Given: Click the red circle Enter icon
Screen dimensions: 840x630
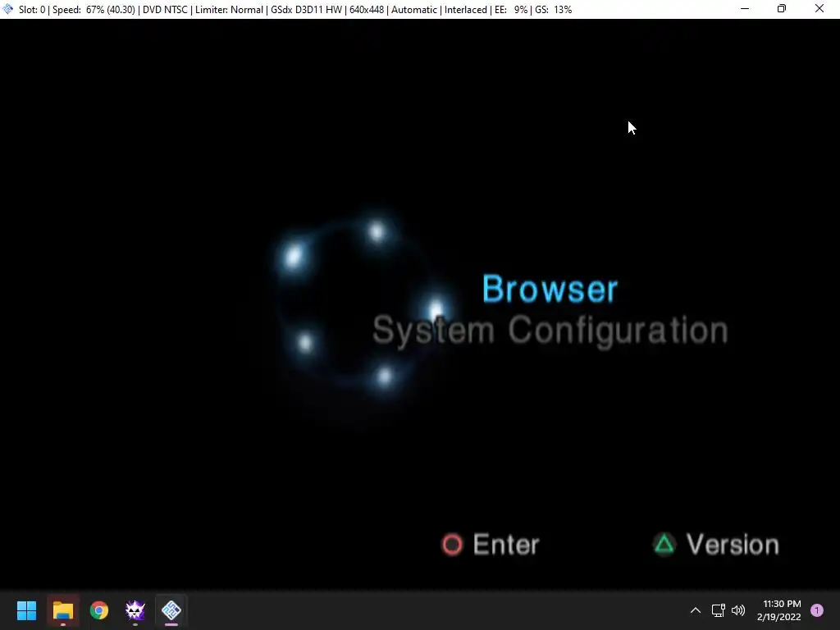Looking at the screenshot, I should point(452,545).
